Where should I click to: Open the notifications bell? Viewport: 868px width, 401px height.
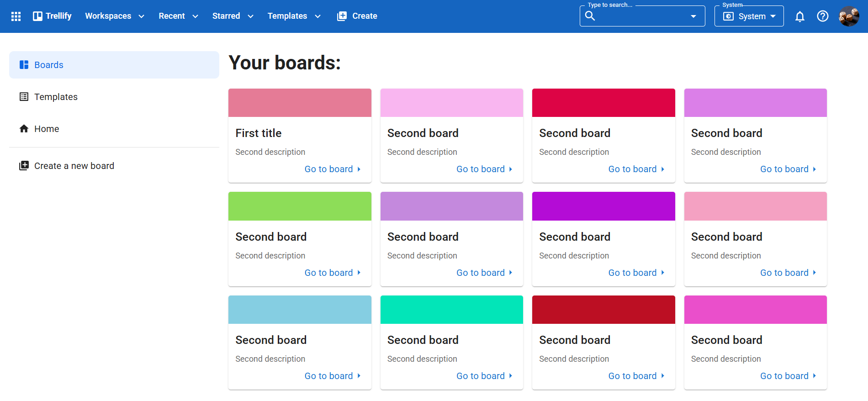click(799, 16)
